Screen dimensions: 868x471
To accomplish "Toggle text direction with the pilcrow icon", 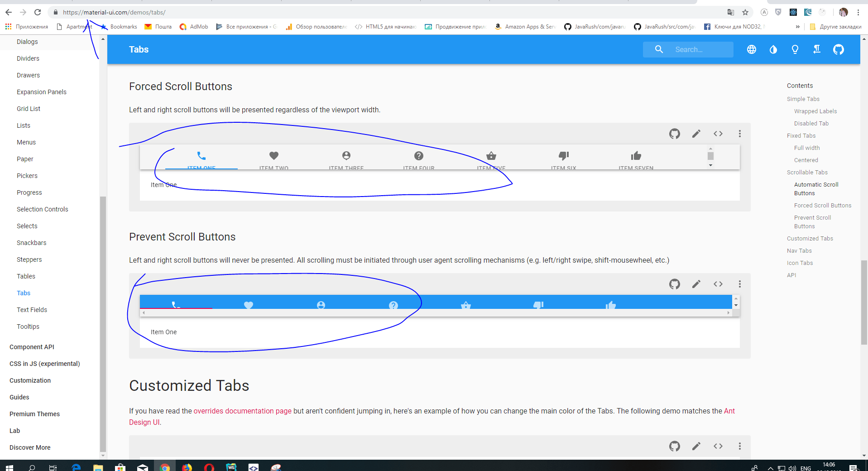I will pyautogui.click(x=816, y=49).
